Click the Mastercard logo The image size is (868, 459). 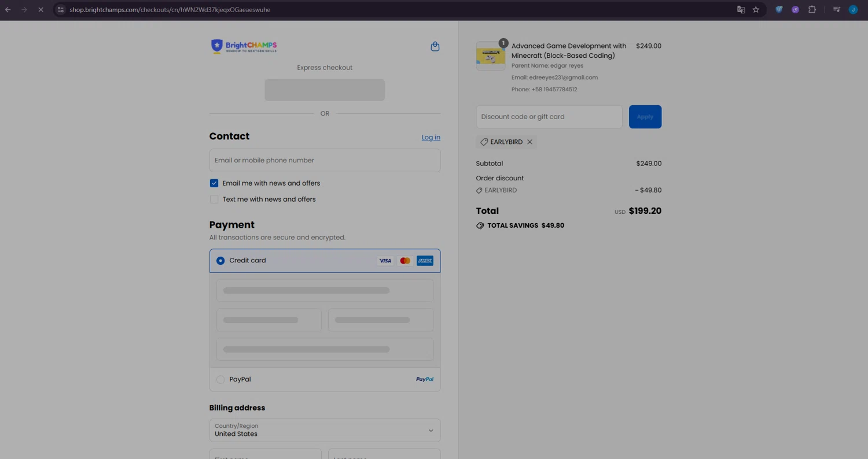pos(405,261)
